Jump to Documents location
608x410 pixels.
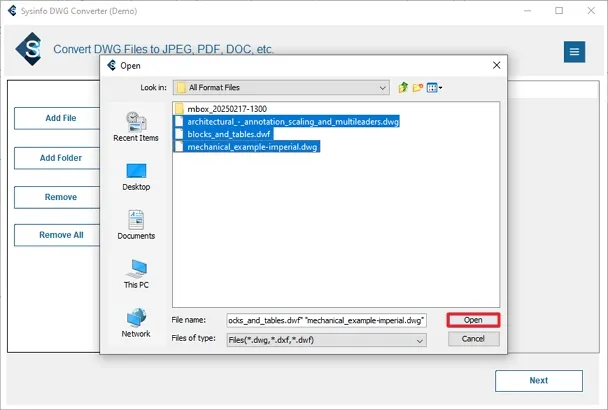(x=136, y=225)
